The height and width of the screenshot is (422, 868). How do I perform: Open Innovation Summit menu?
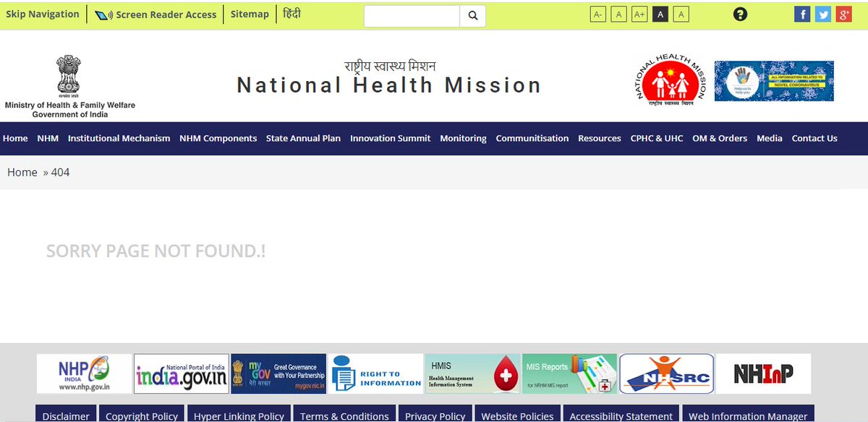[391, 138]
